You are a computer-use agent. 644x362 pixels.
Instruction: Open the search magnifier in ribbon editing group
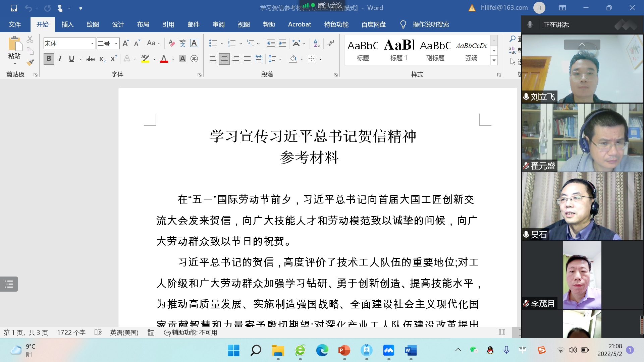pos(513,39)
